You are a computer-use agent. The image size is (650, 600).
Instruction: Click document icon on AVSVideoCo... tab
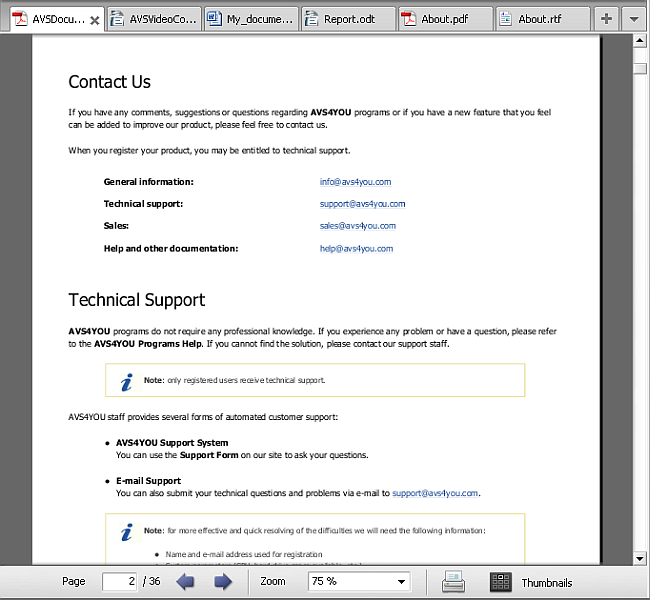click(117, 19)
